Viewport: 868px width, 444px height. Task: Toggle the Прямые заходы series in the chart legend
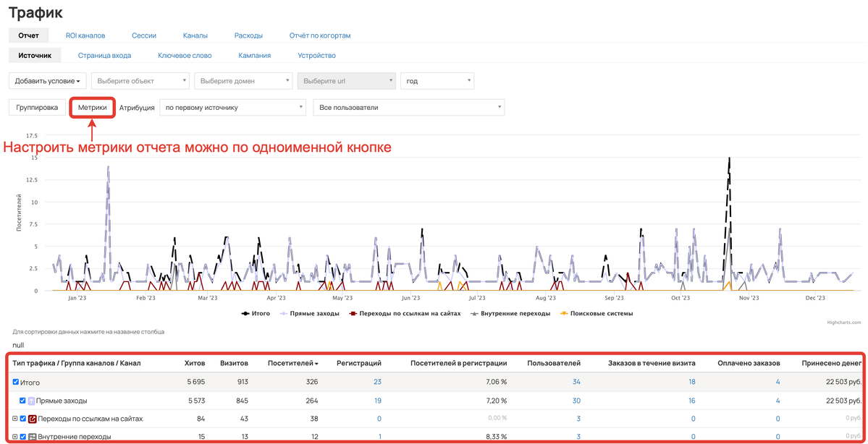click(x=309, y=314)
